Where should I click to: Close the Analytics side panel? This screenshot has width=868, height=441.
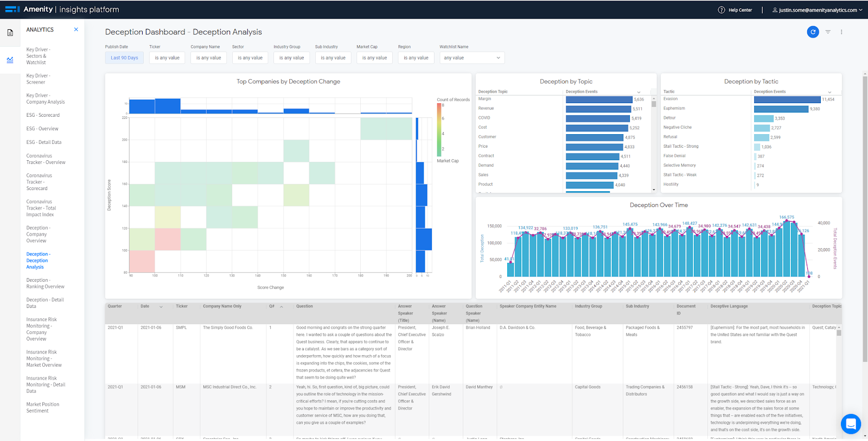[76, 29]
